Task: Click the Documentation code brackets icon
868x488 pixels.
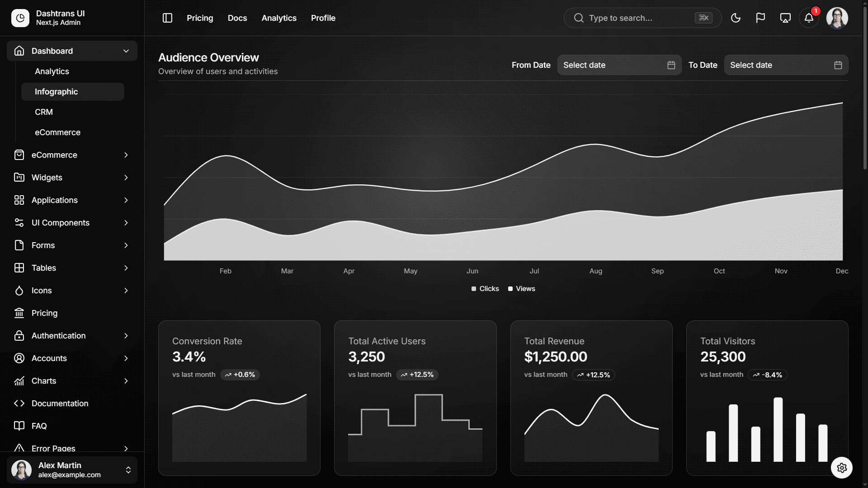Action: pyautogui.click(x=19, y=404)
